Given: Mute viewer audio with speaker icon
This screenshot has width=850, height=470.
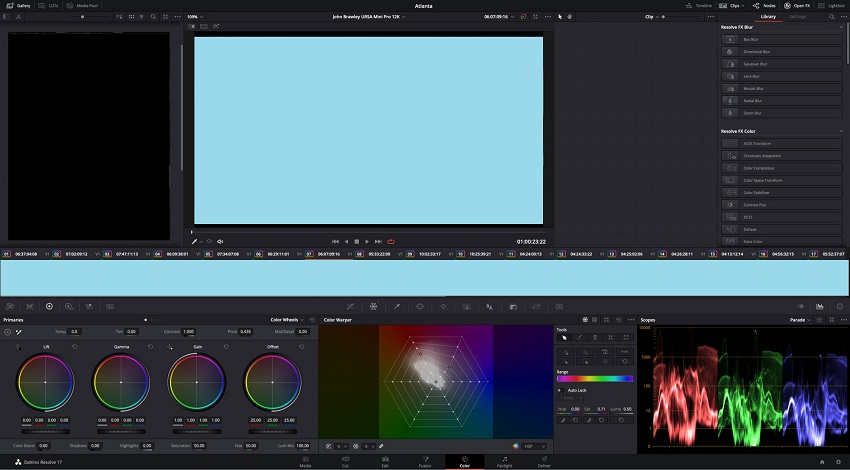Looking at the screenshot, I should (220, 241).
